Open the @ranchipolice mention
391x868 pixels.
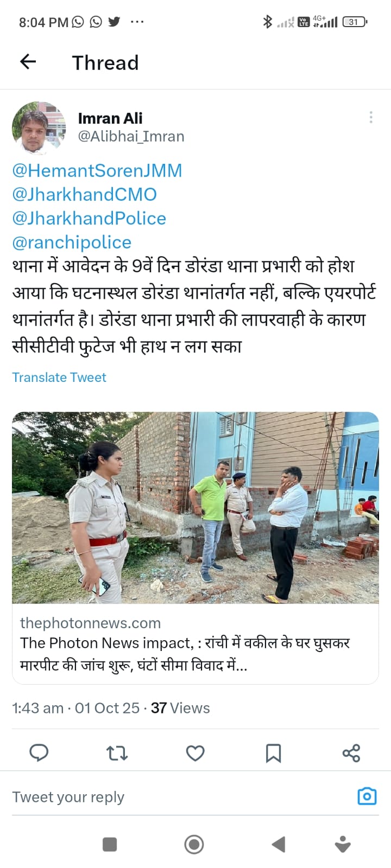point(72,242)
